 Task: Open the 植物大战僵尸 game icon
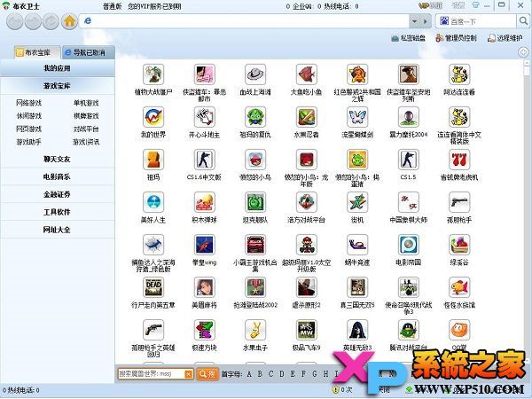tap(153, 74)
